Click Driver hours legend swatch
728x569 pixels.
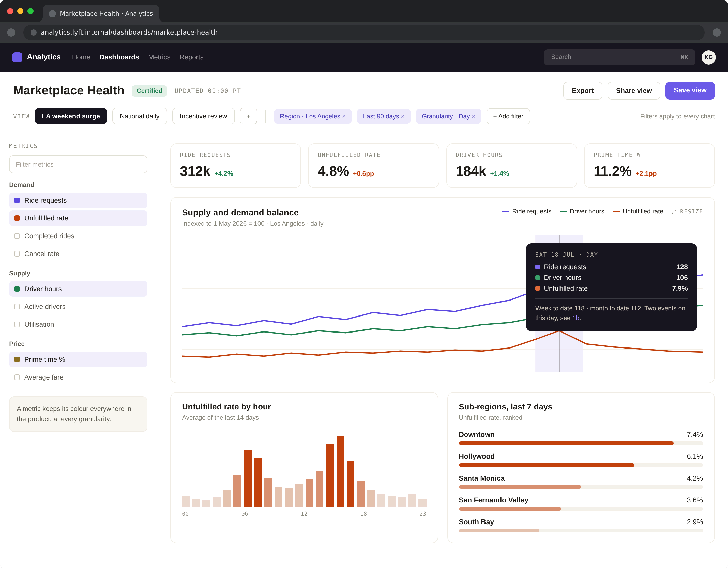pyautogui.click(x=563, y=211)
